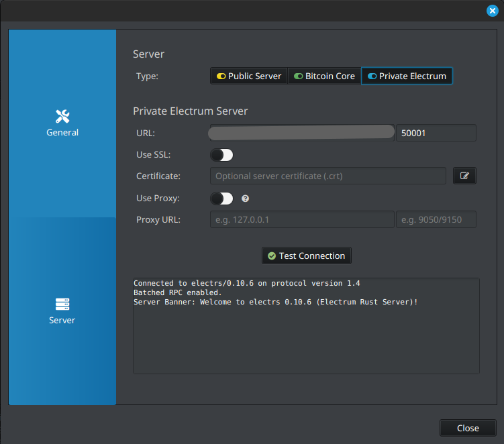Click the "Type:" label

point(147,76)
